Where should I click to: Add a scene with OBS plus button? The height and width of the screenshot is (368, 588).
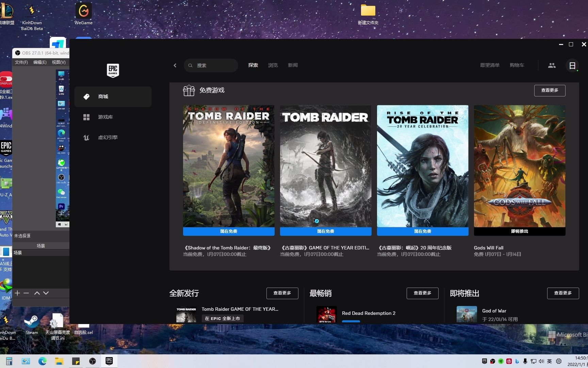pos(17,293)
